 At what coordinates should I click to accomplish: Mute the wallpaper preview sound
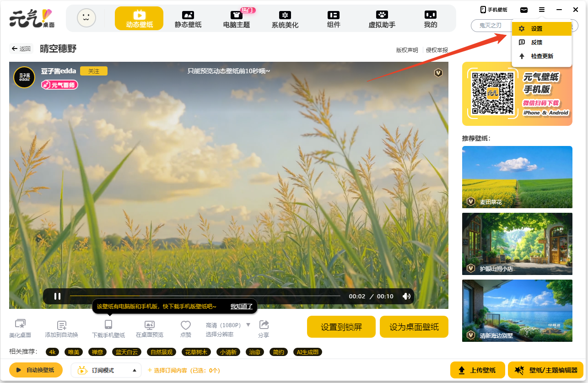pyautogui.click(x=406, y=296)
